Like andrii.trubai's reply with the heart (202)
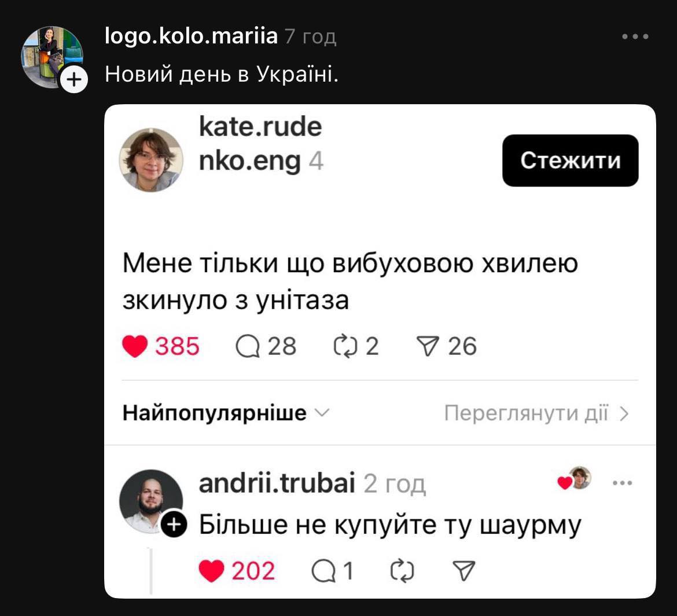 click(x=211, y=571)
